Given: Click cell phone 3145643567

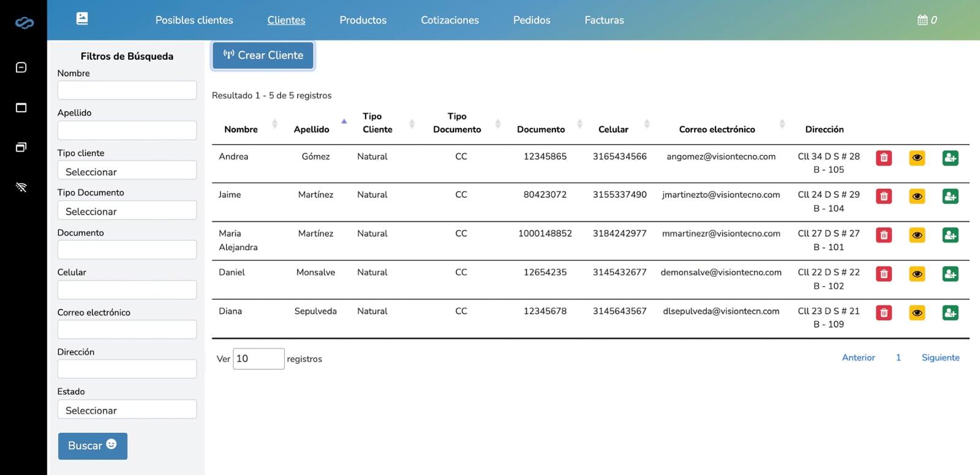Looking at the screenshot, I should (619, 311).
